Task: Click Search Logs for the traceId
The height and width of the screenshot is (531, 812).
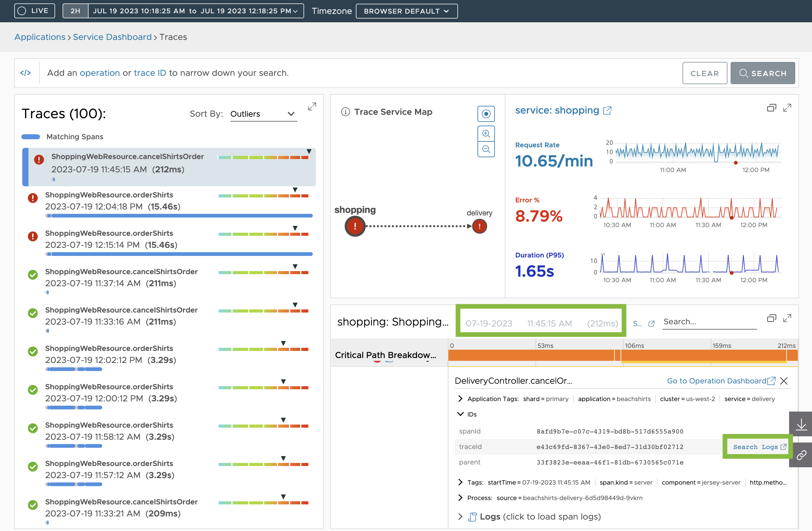Action: pyautogui.click(x=759, y=447)
